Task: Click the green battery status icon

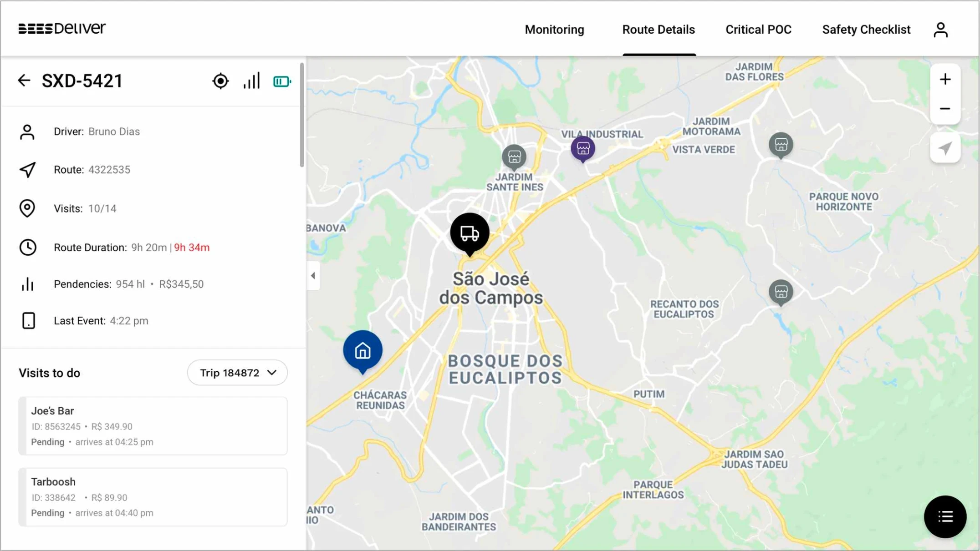Action: click(282, 81)
